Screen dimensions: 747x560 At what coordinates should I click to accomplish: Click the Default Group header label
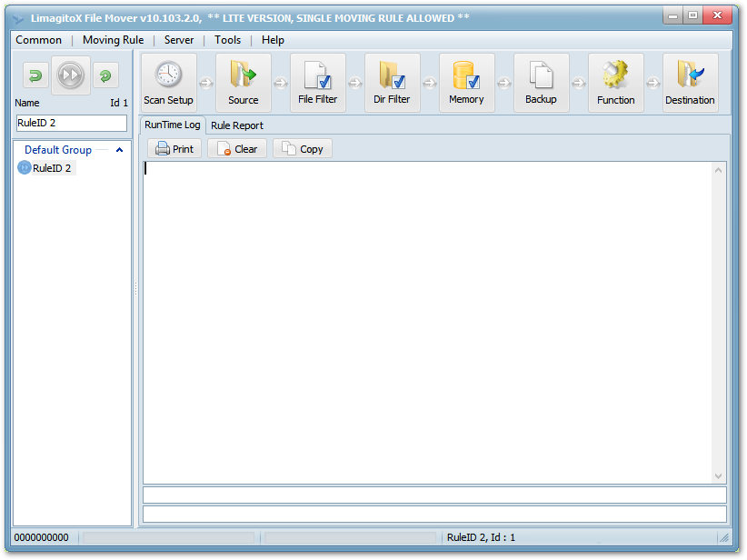[x=58, y=150]
